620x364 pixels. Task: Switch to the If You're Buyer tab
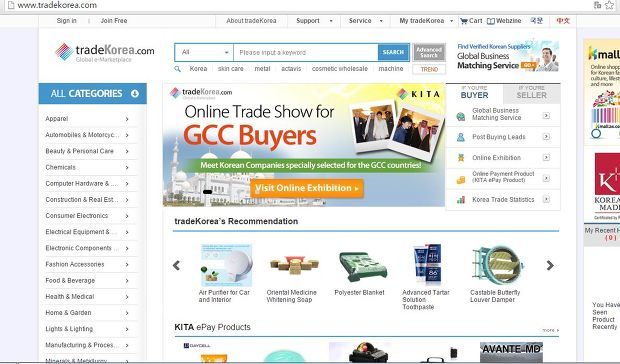click(474, 93)
